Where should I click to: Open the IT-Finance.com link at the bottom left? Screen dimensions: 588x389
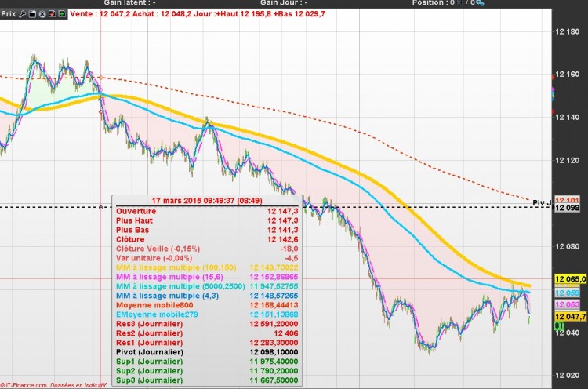click(x=24, y=385)
